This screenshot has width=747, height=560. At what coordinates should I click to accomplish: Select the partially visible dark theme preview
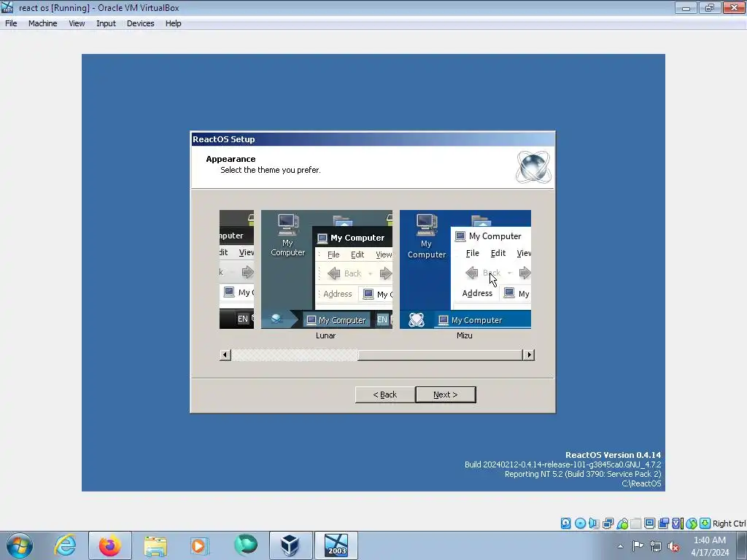[237, 269]
